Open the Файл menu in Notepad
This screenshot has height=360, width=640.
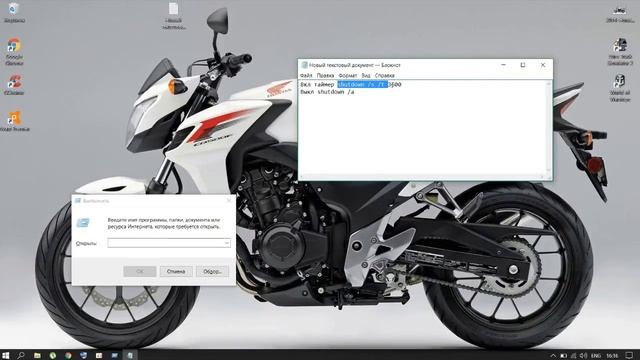[306, 76]
